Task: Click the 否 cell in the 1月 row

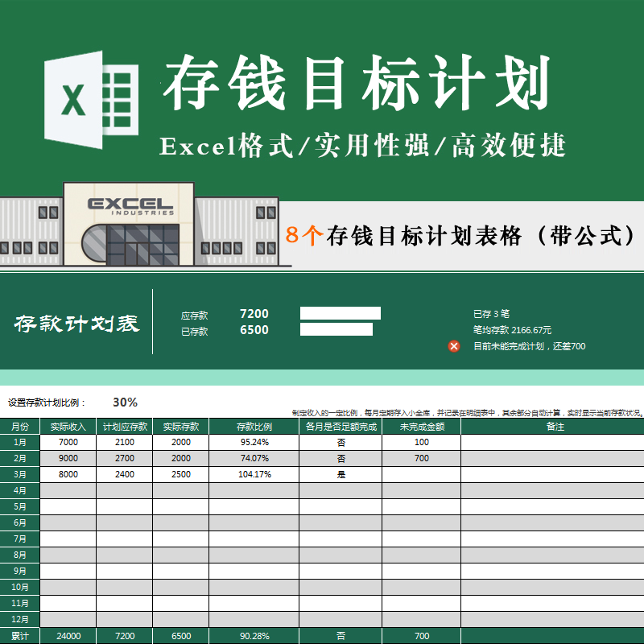Action: click(x=341, y=442)
